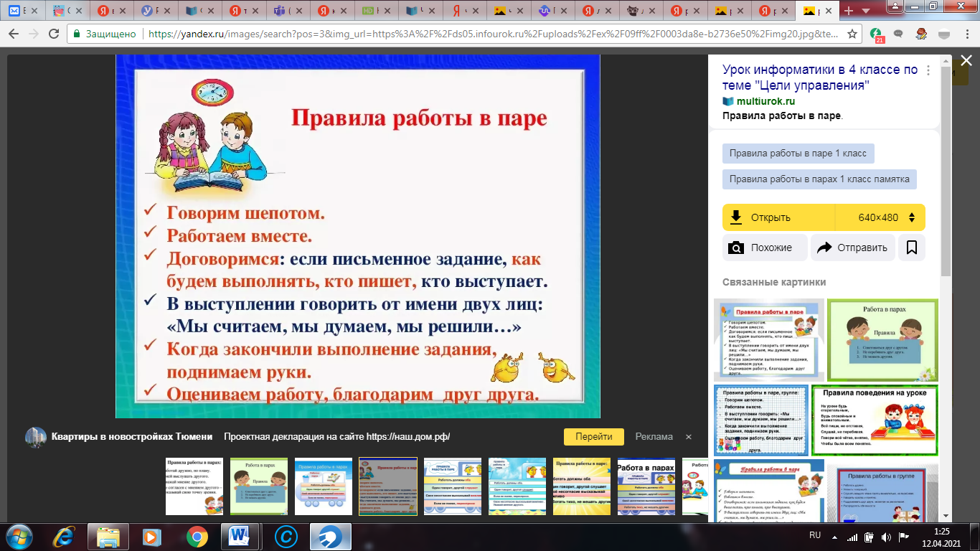The height and width of the screenshot is (551, 980).
Task: Switch to the tab with bear face icon
Action: point(641,11)
